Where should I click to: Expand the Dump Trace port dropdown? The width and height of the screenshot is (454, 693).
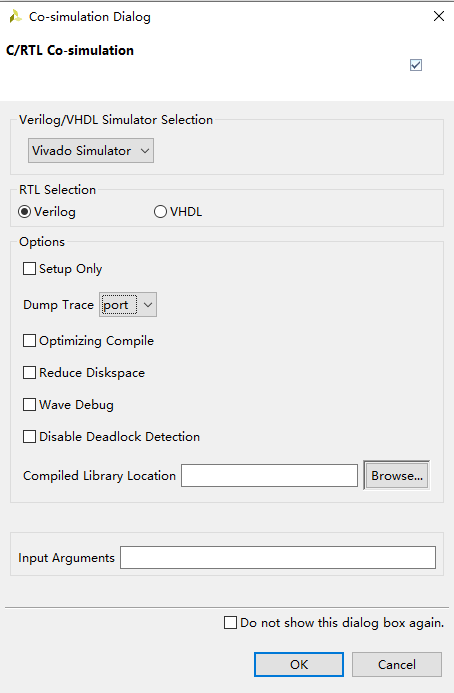(x=128, y=305)
